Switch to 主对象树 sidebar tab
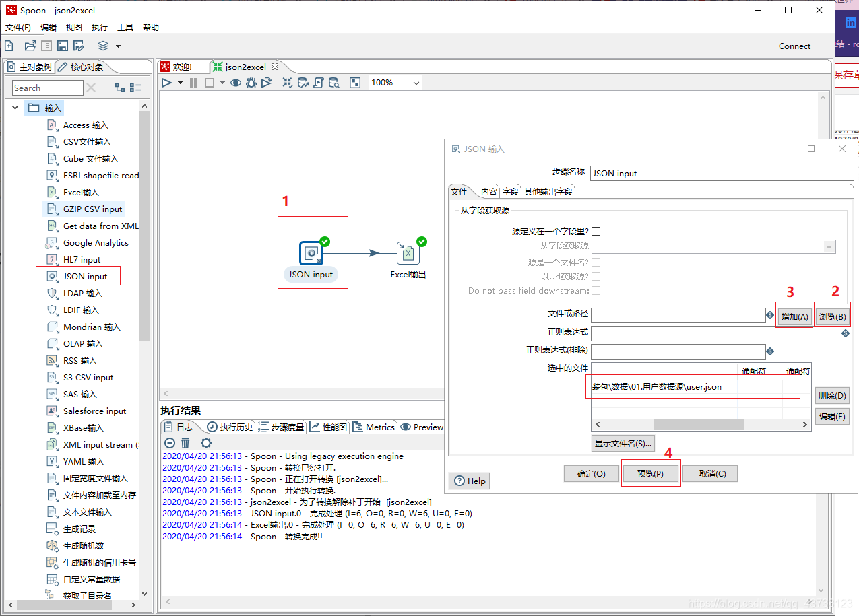Image resolution: width=859 pixels, height=616 pixels. click(29, 67)
